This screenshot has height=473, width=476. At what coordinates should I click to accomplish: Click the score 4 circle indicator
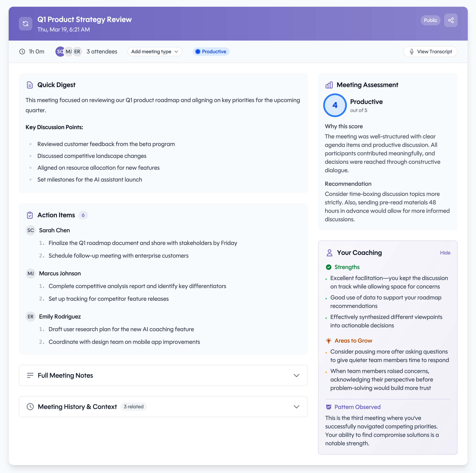tap(335, 105)
